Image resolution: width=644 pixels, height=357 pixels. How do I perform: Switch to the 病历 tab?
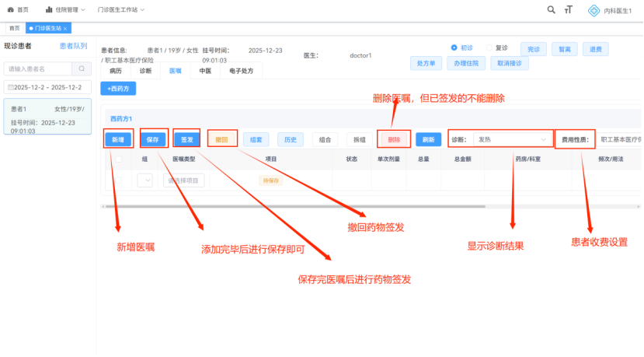116,71
